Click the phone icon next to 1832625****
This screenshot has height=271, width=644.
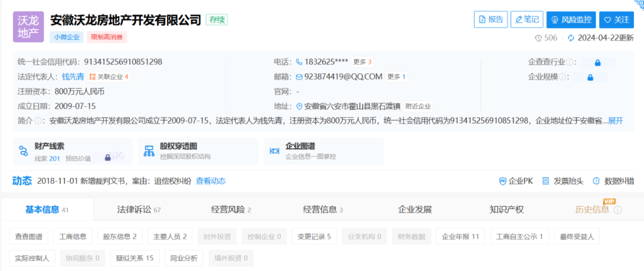(299, 62)
